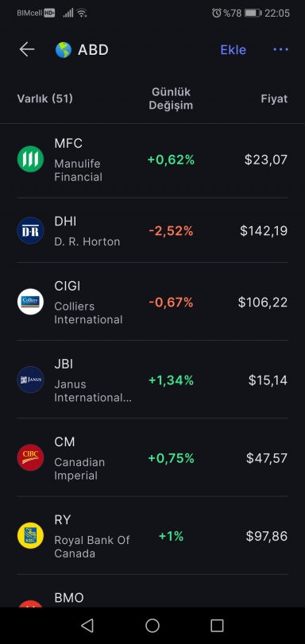The image size is (305, 644).
Task: Tap the back arrow icon
Action: tap(27, 50)
